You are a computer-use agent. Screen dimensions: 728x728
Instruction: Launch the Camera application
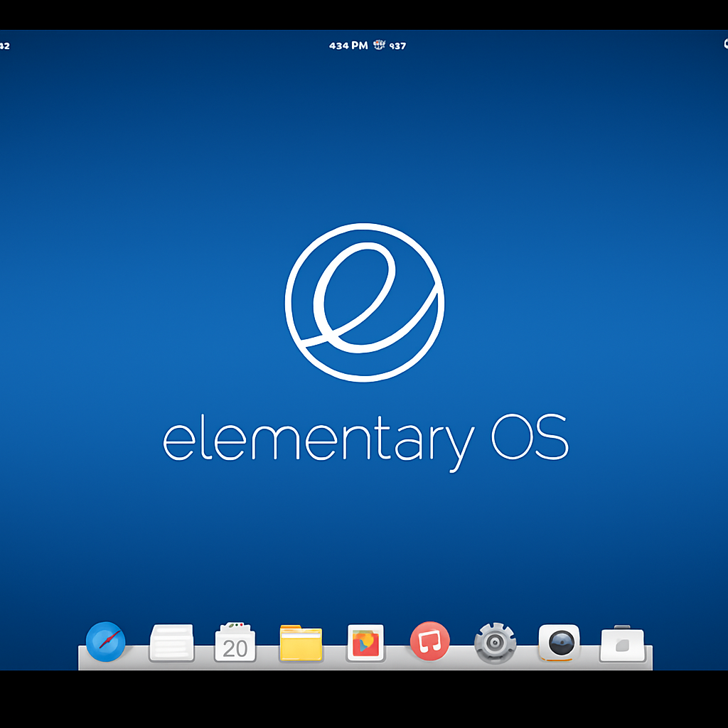[x=559, y=643]
